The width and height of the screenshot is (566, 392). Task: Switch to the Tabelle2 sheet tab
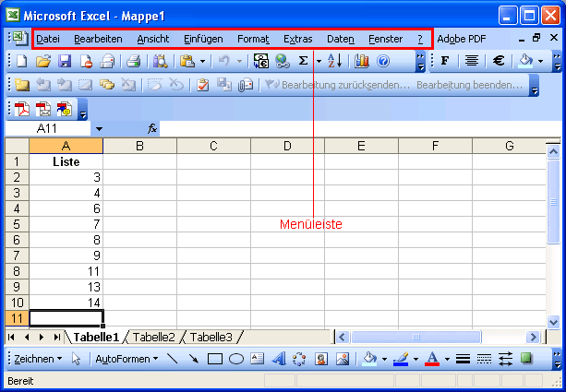(154, 338)
